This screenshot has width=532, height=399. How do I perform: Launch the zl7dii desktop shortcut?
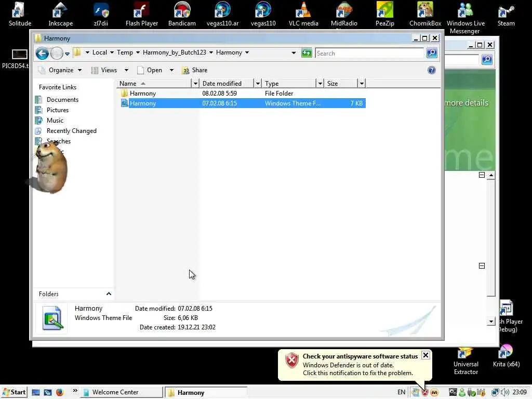click(101, 14)
